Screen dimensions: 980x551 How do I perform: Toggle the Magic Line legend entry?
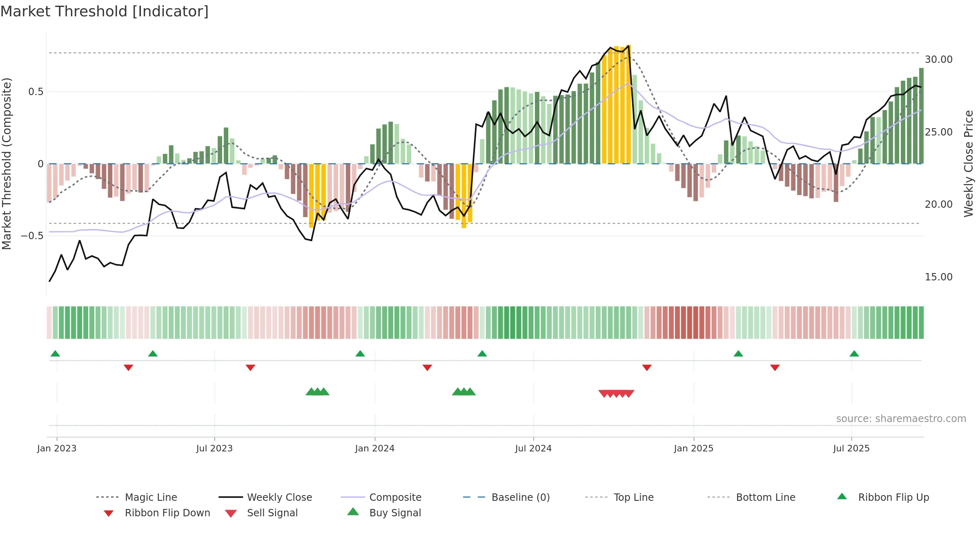137,497
